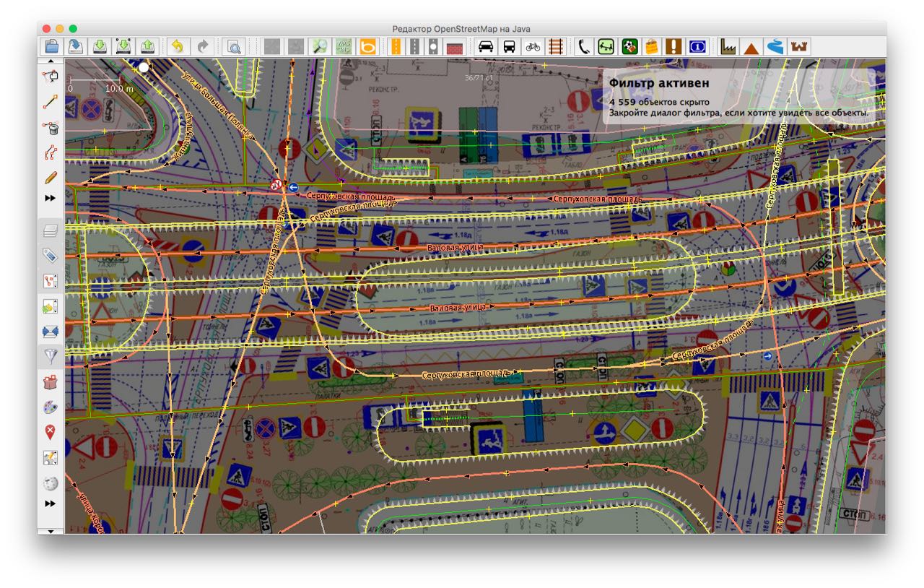
Task: Activate the pencil fast drawing mode
Action: coord(51,178)
